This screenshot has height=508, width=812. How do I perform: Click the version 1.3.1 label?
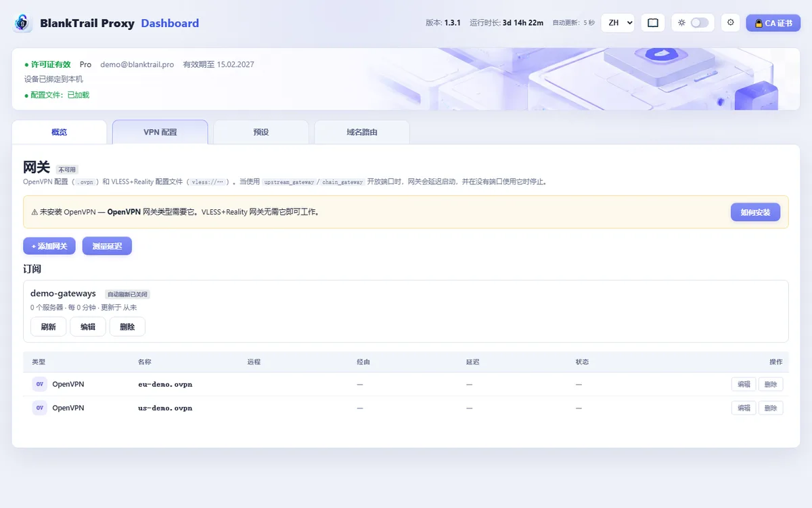443,23
